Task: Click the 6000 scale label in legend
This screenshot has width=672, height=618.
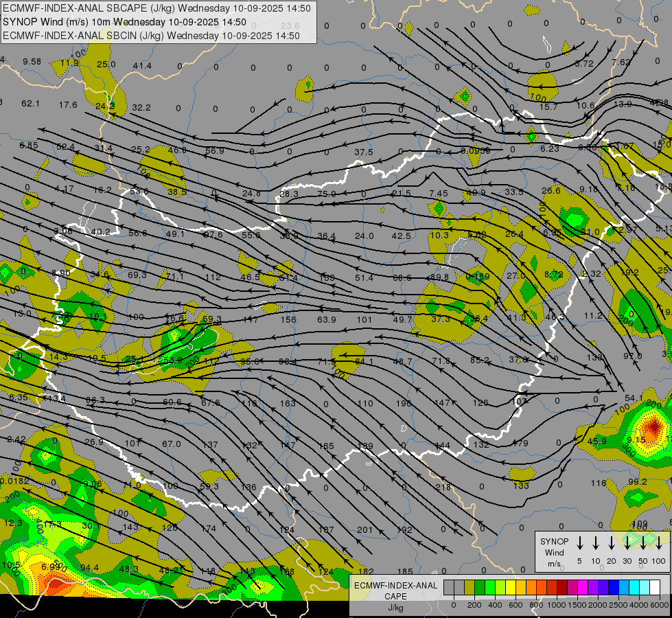Action: [x=660, y=605]
